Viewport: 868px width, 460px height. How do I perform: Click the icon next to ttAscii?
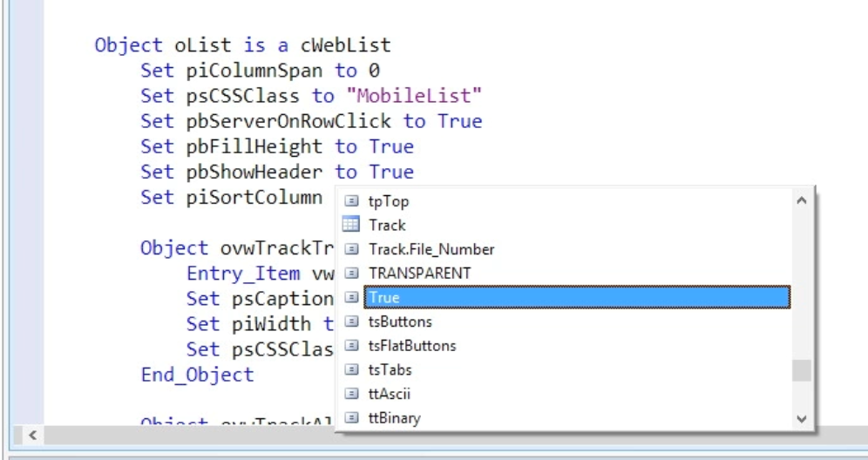click(351, 394)
